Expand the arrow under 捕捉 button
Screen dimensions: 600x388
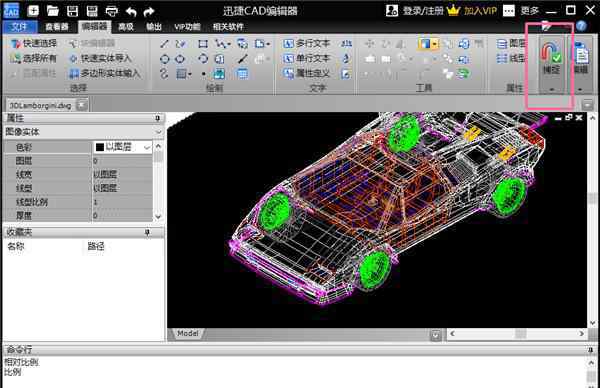click(551, 89)
